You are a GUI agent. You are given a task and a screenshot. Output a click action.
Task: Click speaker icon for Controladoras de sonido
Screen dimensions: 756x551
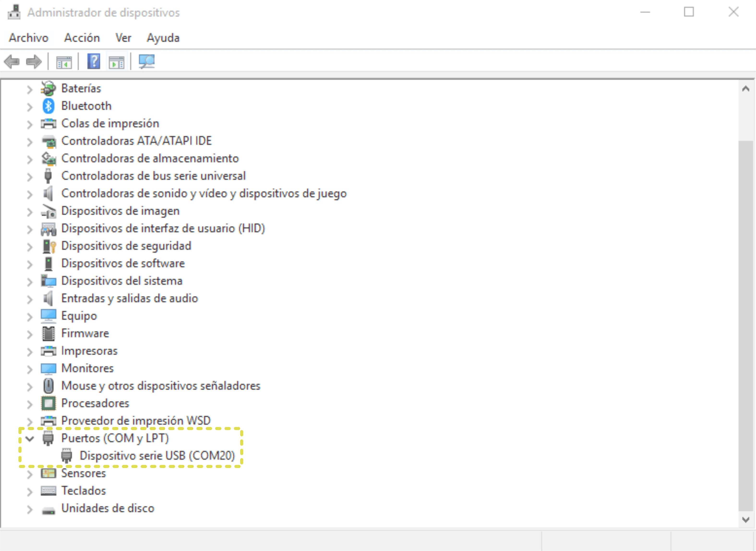(48, 194)
